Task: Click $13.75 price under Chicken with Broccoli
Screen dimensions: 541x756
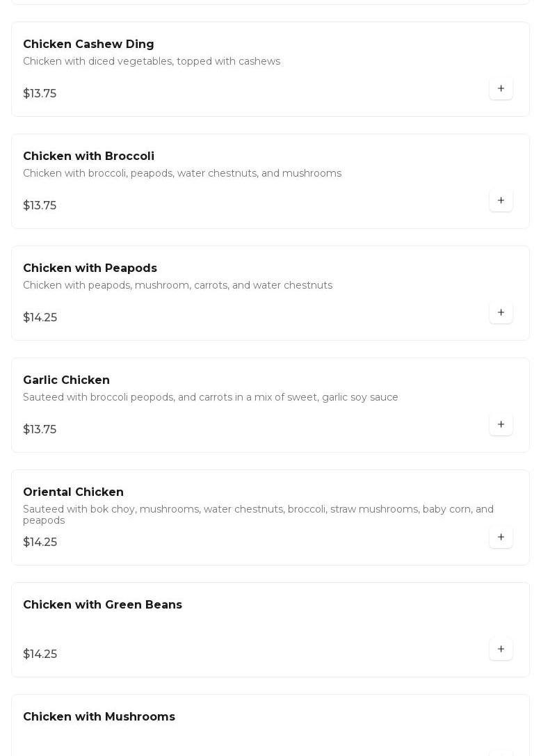Action: click(x=40, y=205)
